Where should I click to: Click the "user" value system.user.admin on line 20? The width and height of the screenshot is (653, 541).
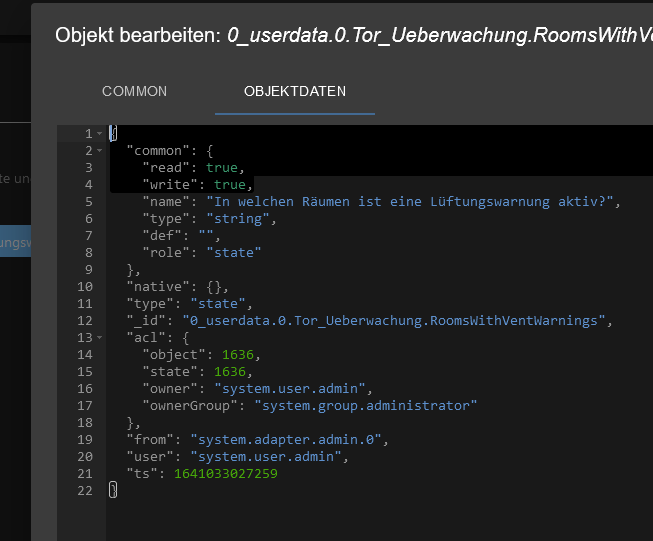coord(266,457)
